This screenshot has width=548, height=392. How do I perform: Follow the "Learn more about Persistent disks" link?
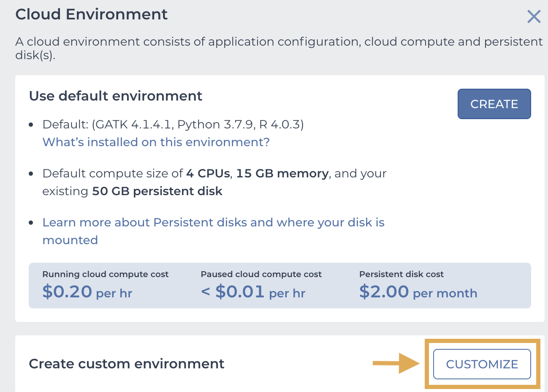[214, 231]
